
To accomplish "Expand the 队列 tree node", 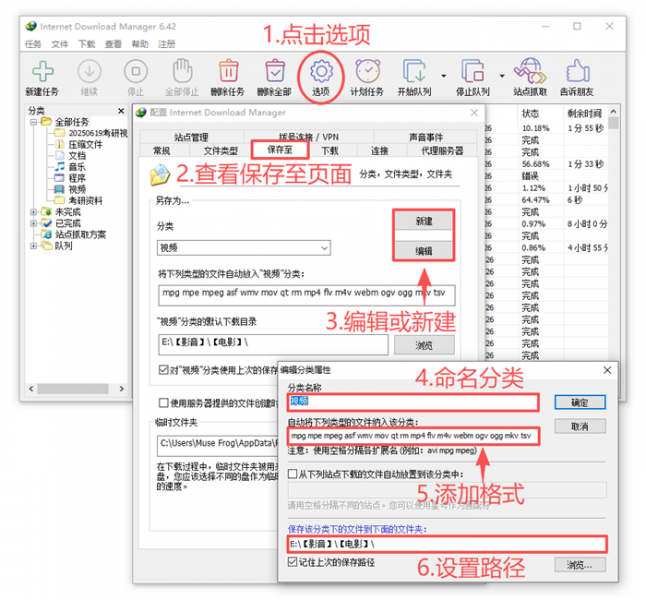I will coord(34,246).
